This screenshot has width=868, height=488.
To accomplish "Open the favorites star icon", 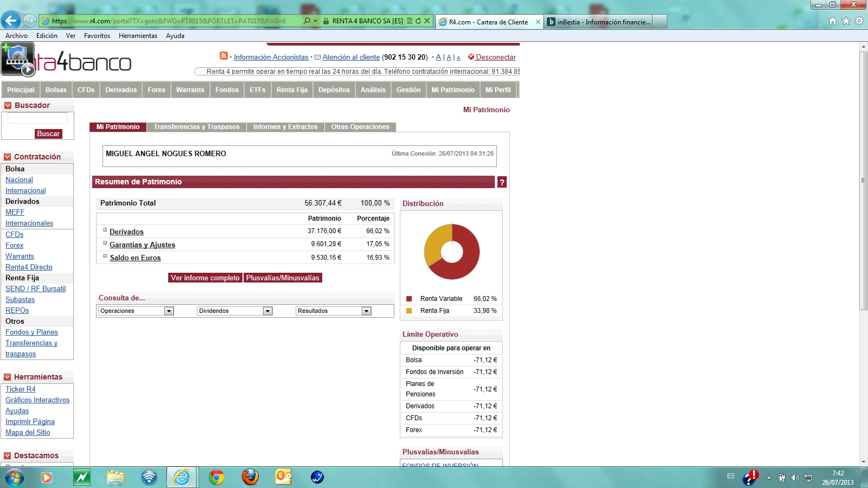I will tap(846, 21).
